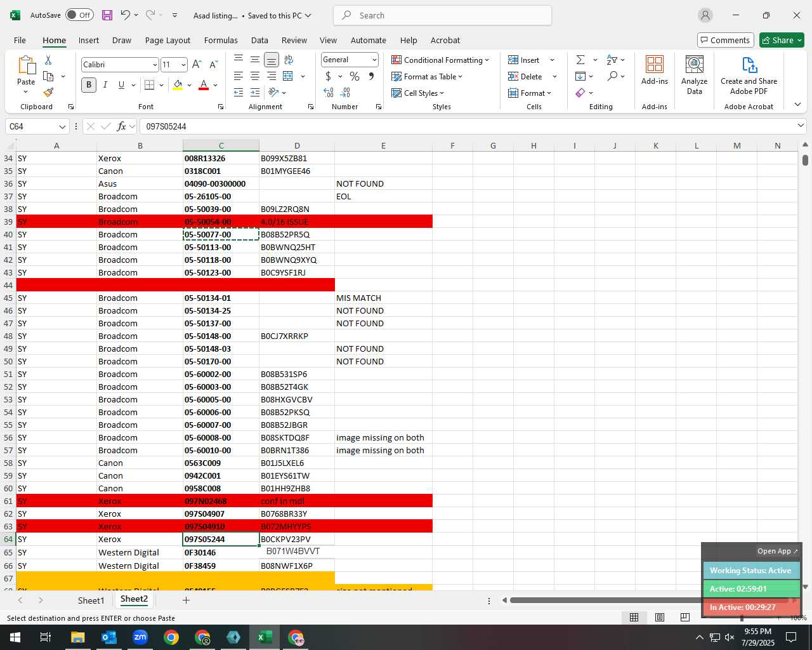Open the General number format dropdown
This screenshot has width=812, height=650.
click(374, 60)
